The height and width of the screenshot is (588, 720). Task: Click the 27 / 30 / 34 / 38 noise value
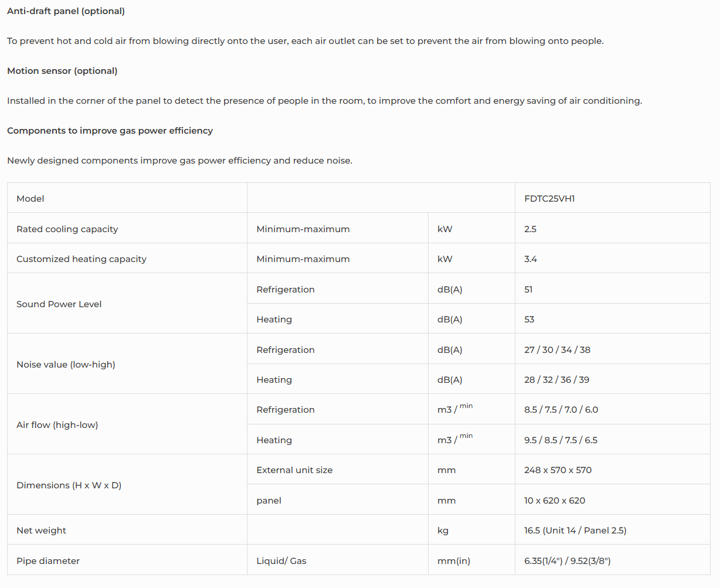tap(557, 350)
